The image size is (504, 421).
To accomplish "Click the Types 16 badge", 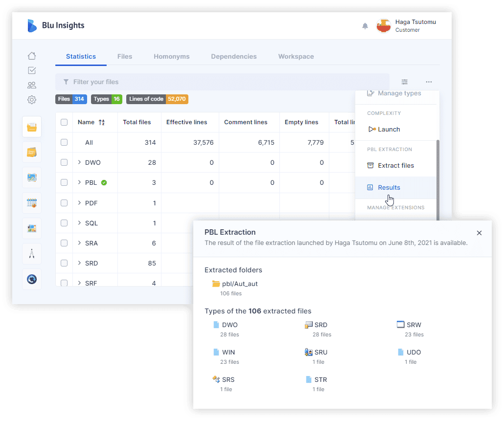I will pos(106,99).
